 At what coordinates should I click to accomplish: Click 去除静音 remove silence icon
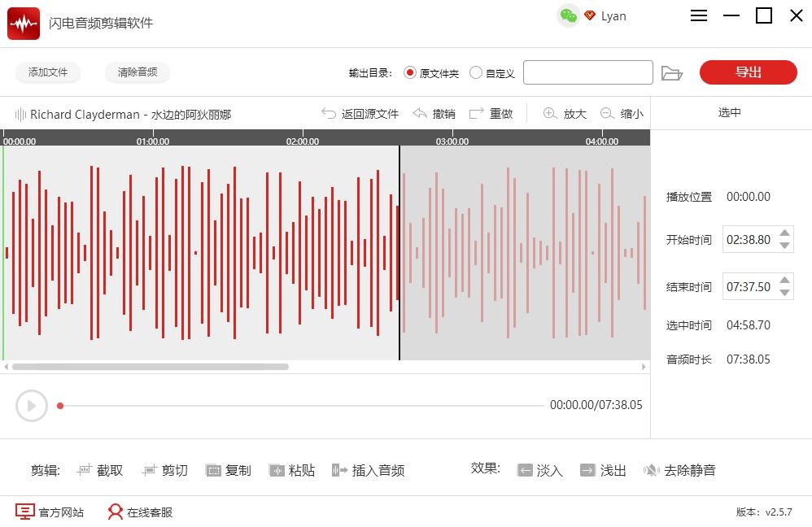click(x=651, y=470)
